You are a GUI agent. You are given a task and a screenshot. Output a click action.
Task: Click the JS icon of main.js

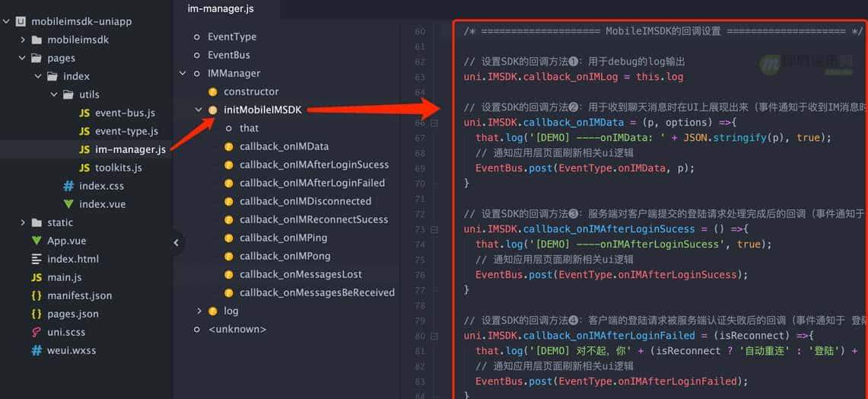pos(37,277)
